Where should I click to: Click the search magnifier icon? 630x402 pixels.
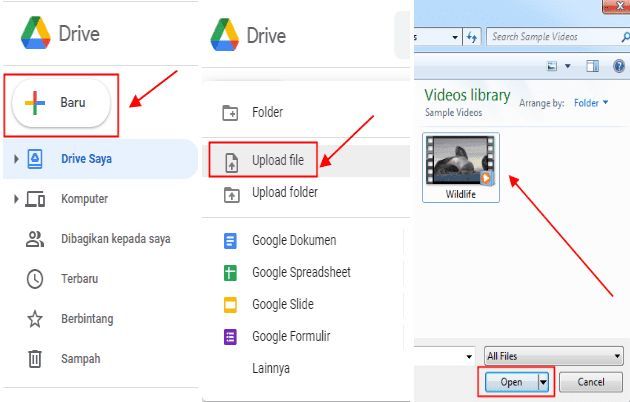click(x=625, y=37)
